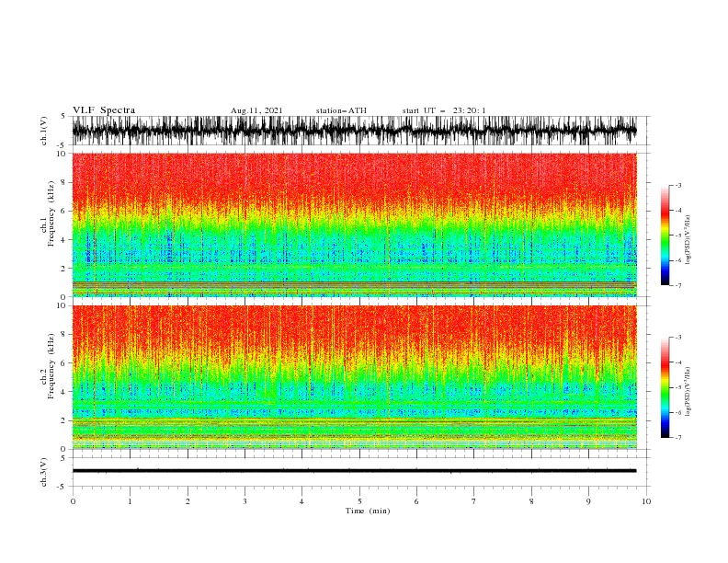This screenshot has height=563, width=728.
Task: Click the upper color bar legend
Action: (665, 235)
